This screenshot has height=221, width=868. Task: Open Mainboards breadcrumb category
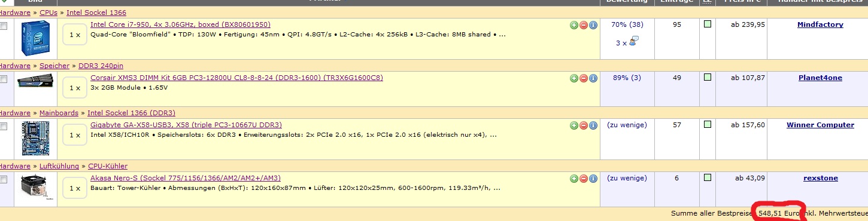[59, 113]
